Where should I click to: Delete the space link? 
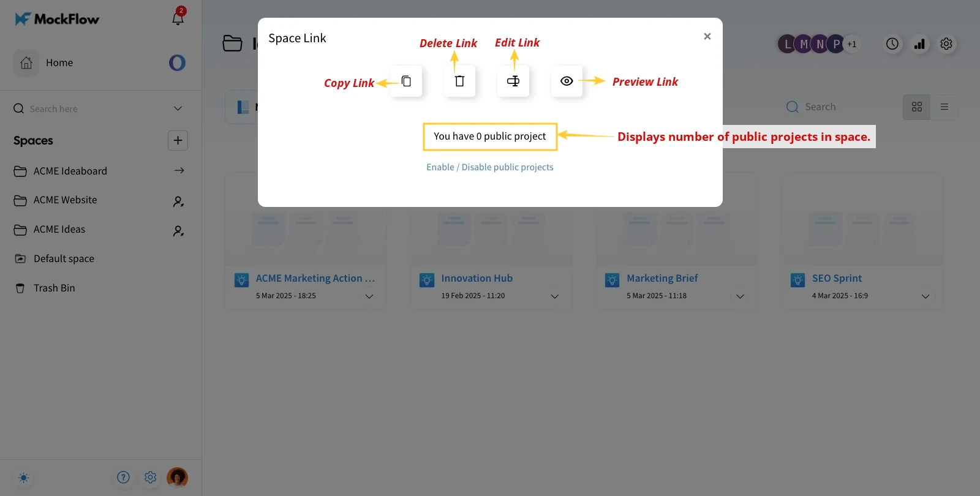(459, 81)
